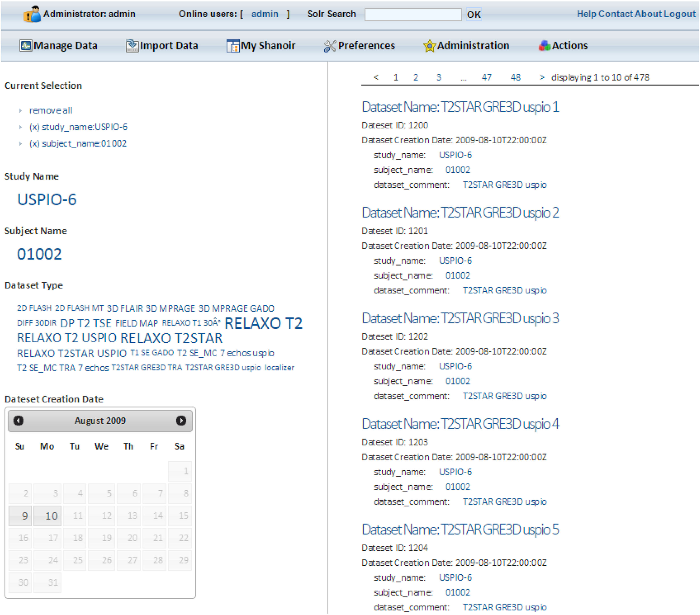Go to results page 2
700x615 pixels.
pos(415,77)
